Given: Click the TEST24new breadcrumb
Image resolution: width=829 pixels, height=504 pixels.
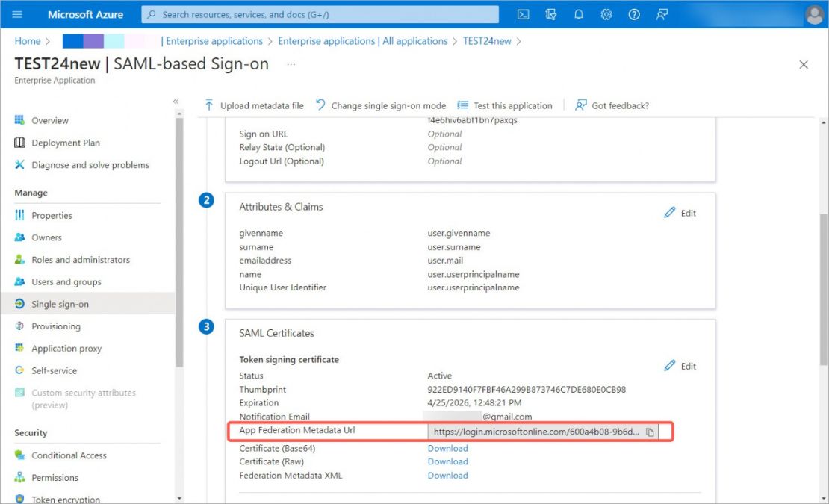Looking at the screenshot, I should tap(487, 40).
